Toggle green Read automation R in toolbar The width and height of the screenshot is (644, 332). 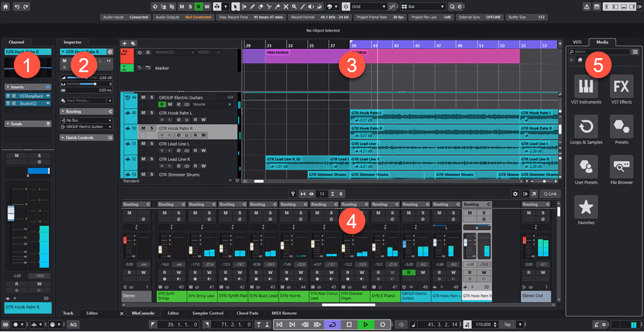[199, 7]
